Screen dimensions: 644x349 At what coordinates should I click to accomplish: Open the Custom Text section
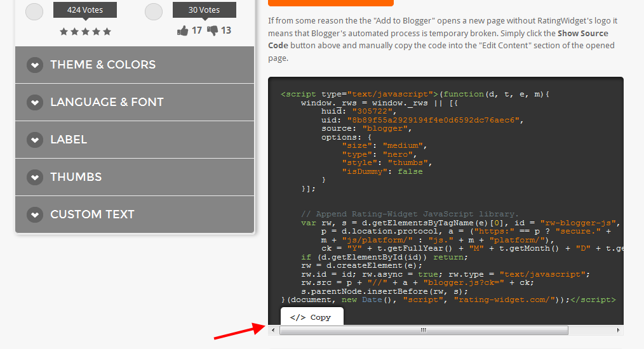[x=135, y=214]
